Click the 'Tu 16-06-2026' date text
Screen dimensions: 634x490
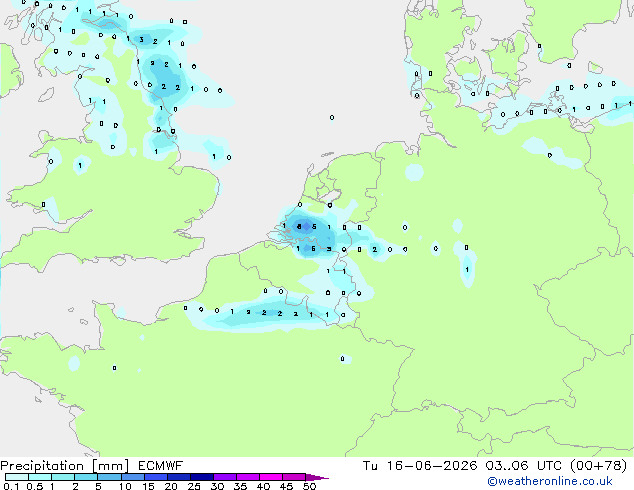(x=420, y=466)
